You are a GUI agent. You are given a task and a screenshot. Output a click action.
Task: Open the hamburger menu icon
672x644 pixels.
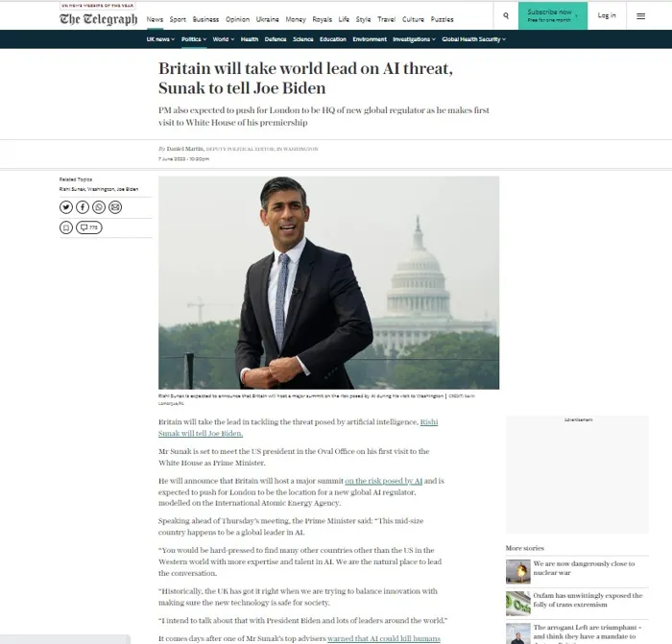[x=640, y=16]
